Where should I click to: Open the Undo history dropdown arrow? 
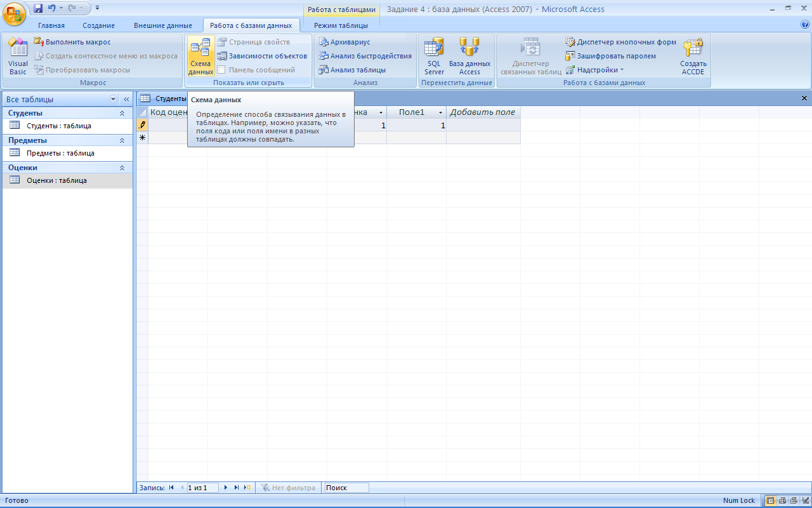point(61,9)
